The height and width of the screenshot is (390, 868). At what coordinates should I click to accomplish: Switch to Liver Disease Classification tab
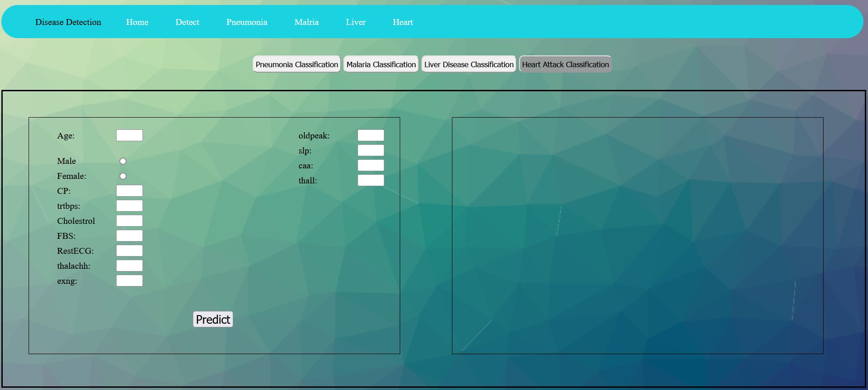tap(469, 64)
